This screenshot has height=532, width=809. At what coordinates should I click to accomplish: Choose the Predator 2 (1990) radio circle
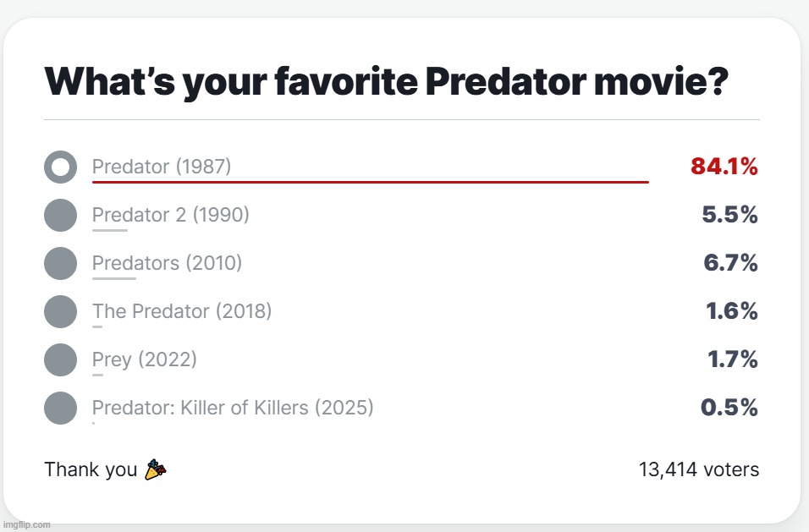(60, 215)
